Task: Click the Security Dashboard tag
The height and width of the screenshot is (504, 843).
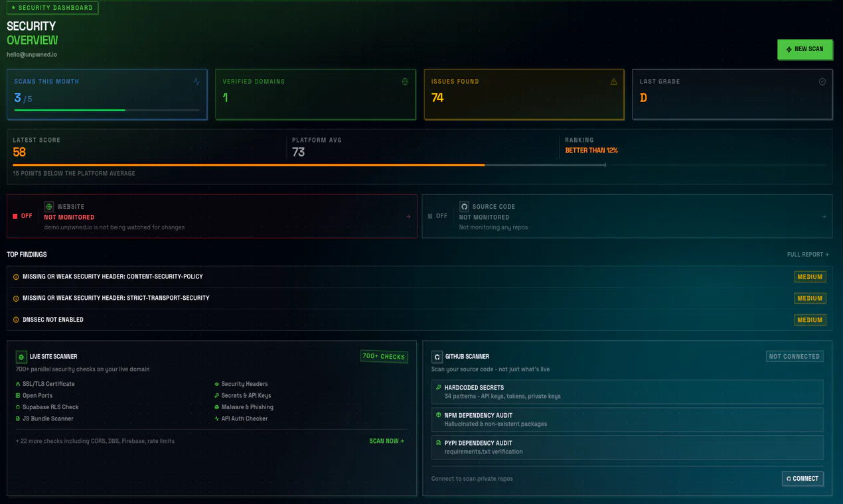Action: click(x=52, y=8)
